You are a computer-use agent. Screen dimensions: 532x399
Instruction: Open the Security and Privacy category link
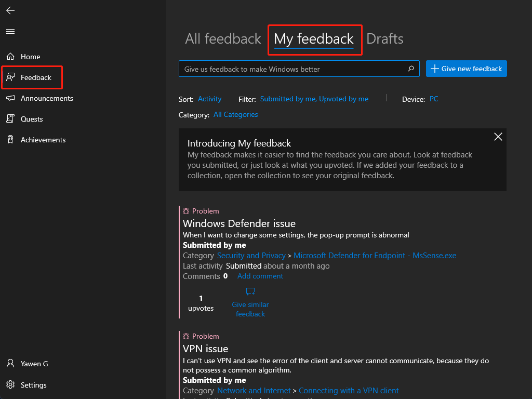(251, 256)
